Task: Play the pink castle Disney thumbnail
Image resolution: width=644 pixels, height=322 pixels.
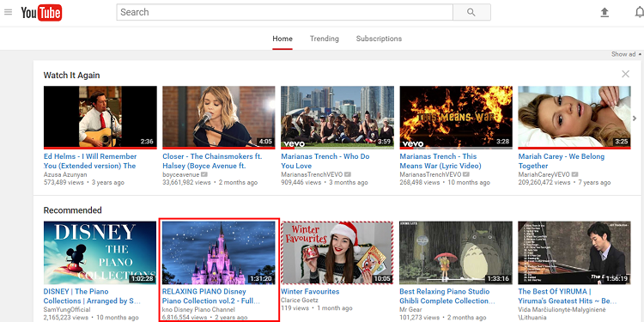Action: (x=219, y=252)
